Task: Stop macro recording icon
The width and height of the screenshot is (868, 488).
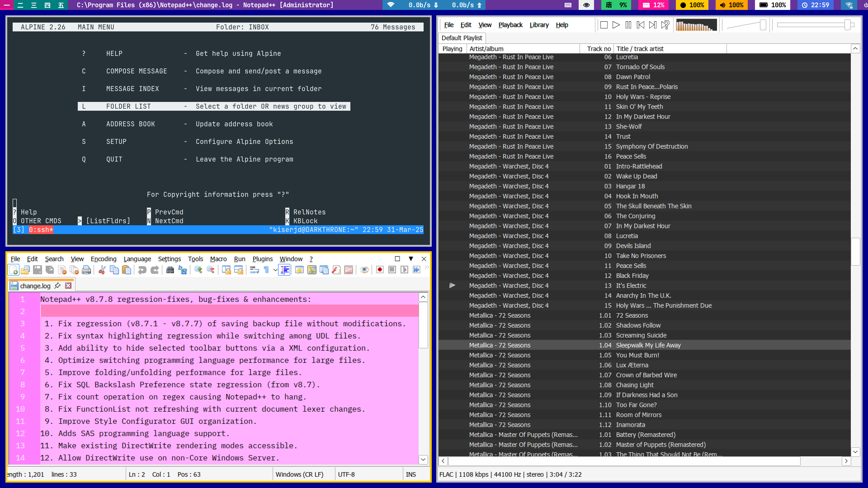Action: [x=392, y=270]
